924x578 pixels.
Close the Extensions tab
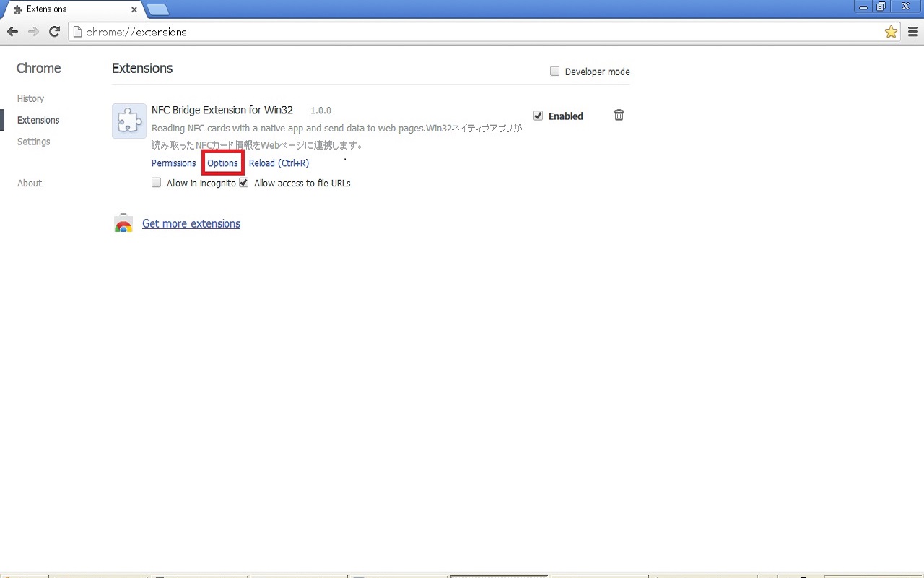[x=134, y=9]
